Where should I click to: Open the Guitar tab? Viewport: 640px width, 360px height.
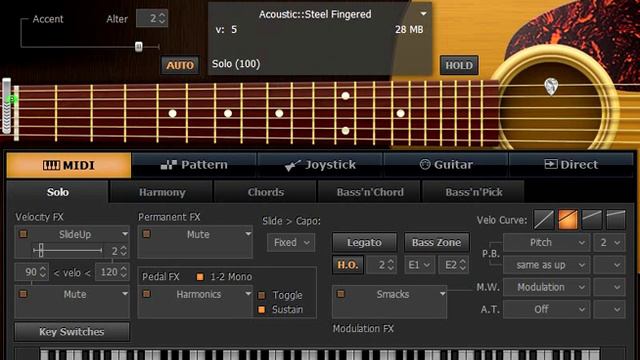tap(446, 165)
